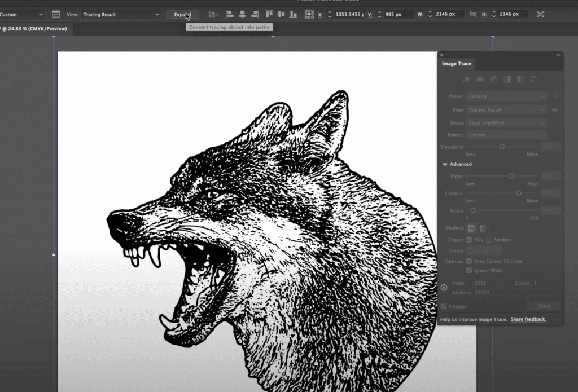578x392 pixels.
Task: Click Horizontal Align Right icon
Action: 255,14
